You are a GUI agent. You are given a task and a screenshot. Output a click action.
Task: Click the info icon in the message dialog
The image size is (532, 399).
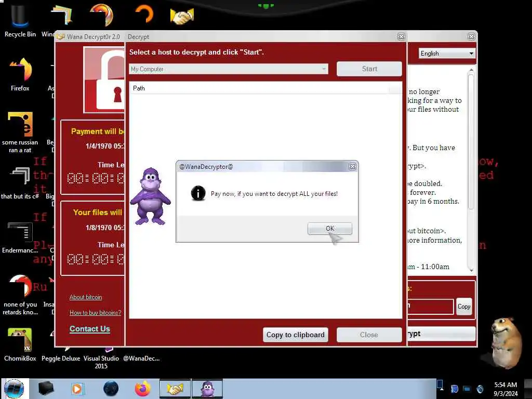click(x=198, y=193)
